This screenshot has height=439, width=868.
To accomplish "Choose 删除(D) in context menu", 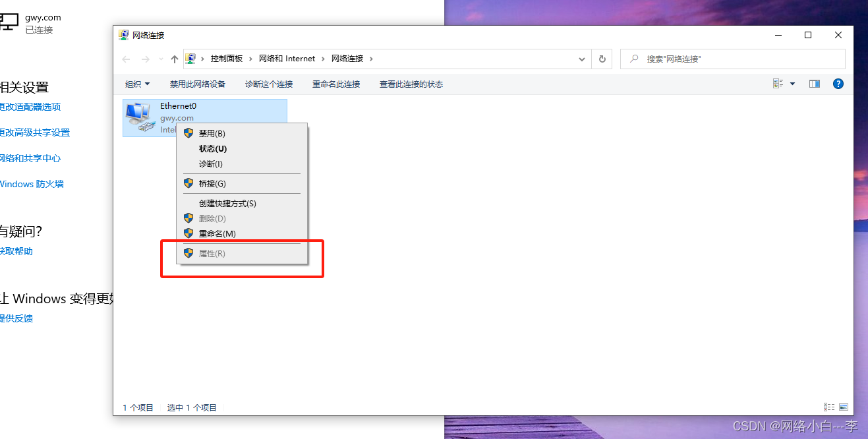I will (242, 218).
